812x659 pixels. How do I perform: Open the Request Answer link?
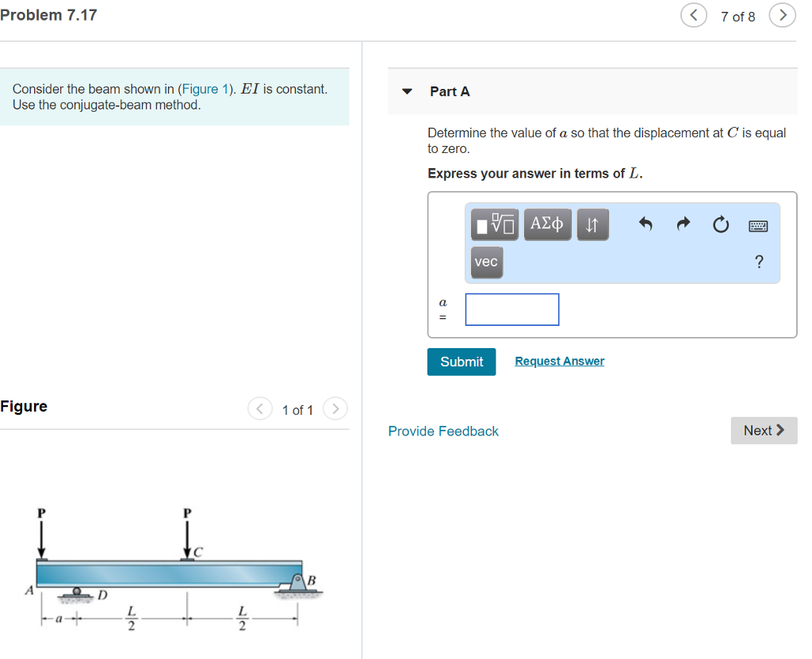point(559,361)
